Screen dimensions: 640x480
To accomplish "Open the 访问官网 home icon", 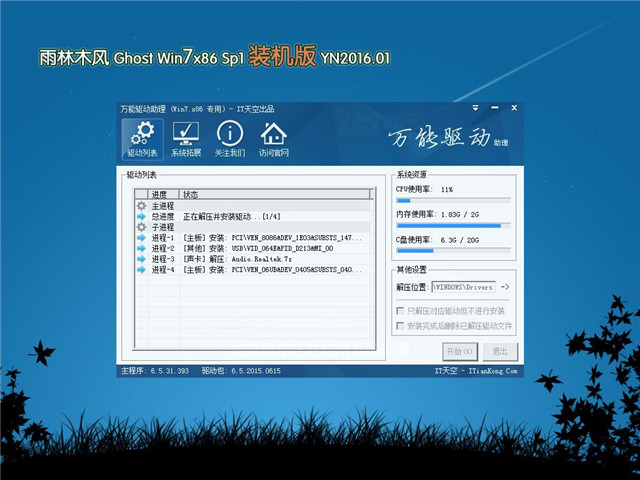I will (x=273, y=139).
